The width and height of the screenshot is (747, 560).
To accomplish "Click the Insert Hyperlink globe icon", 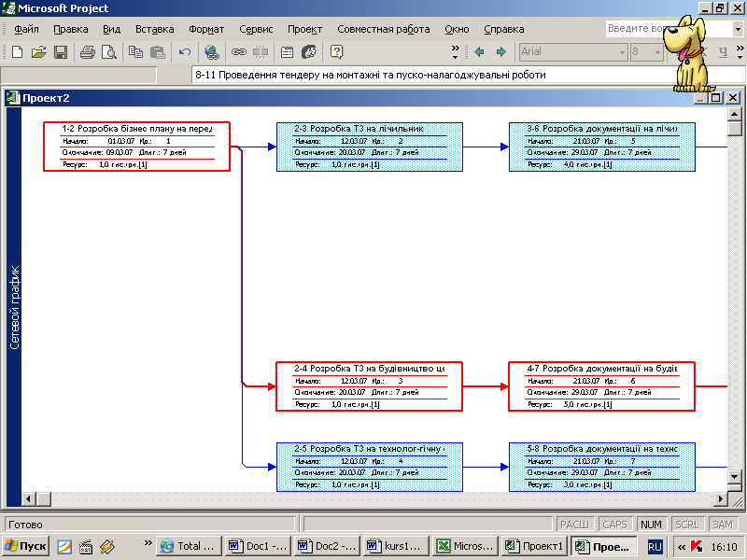I will (211, 52).
